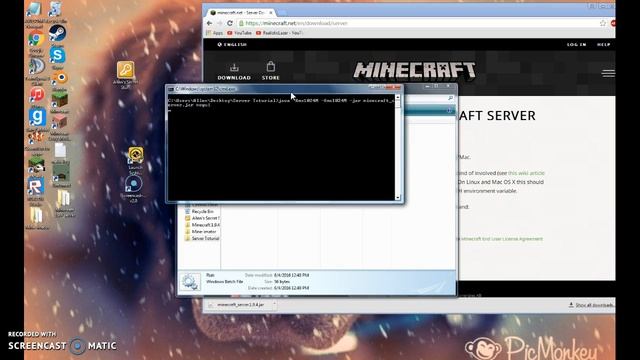
Task: Open the Blender desktop icon
Action: 60,78
